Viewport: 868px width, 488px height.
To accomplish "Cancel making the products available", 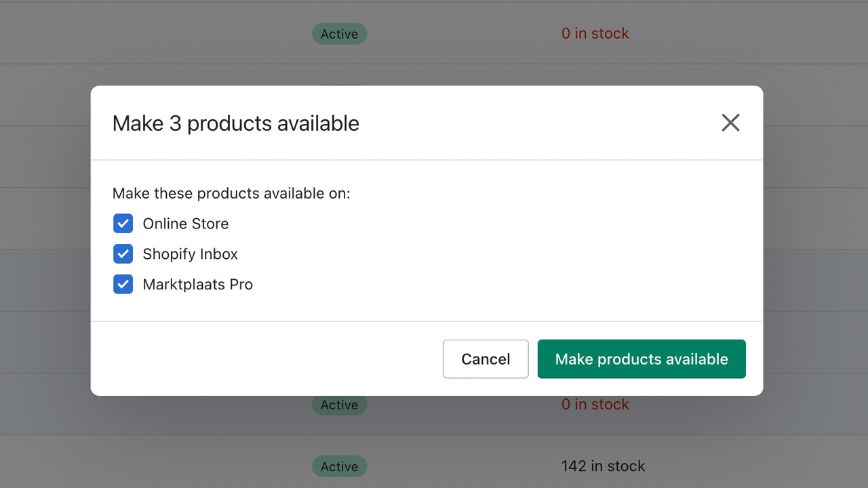I will [486, 359].
